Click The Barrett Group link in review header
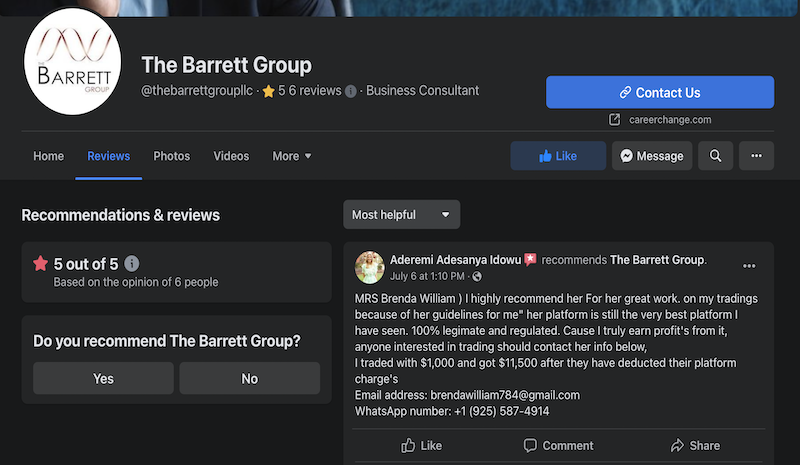 tap(657, 260)
